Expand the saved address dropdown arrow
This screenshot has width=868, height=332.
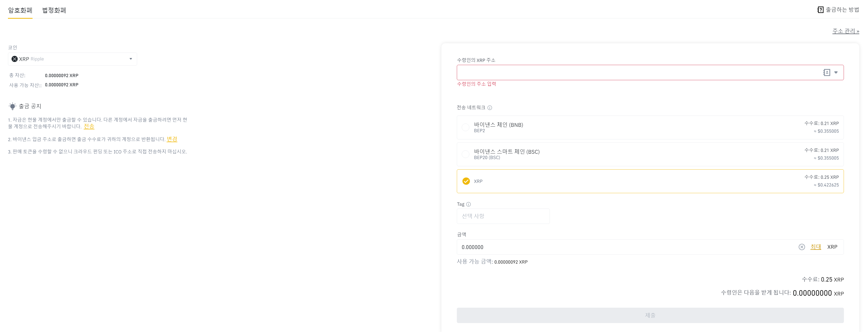click(x=836, y=72)
